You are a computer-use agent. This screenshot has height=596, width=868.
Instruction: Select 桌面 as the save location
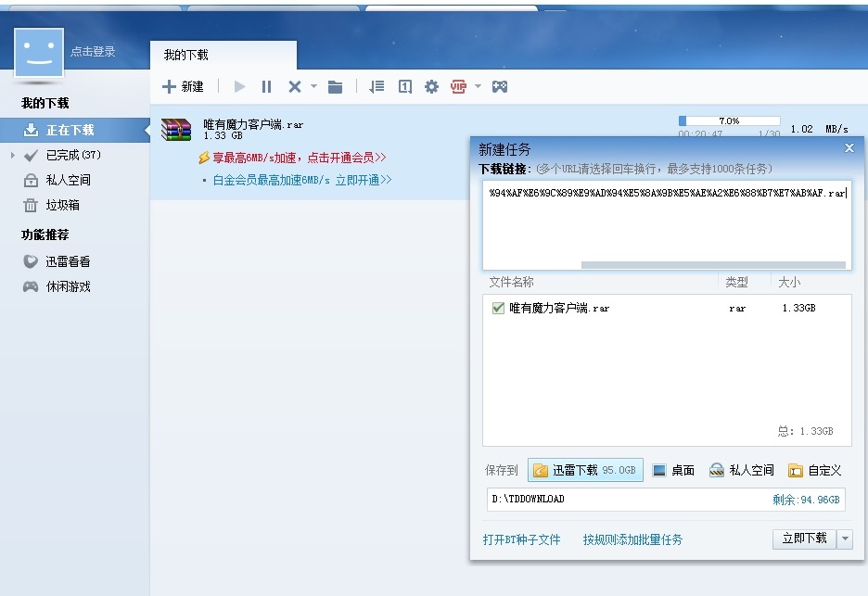pos(673,470)
